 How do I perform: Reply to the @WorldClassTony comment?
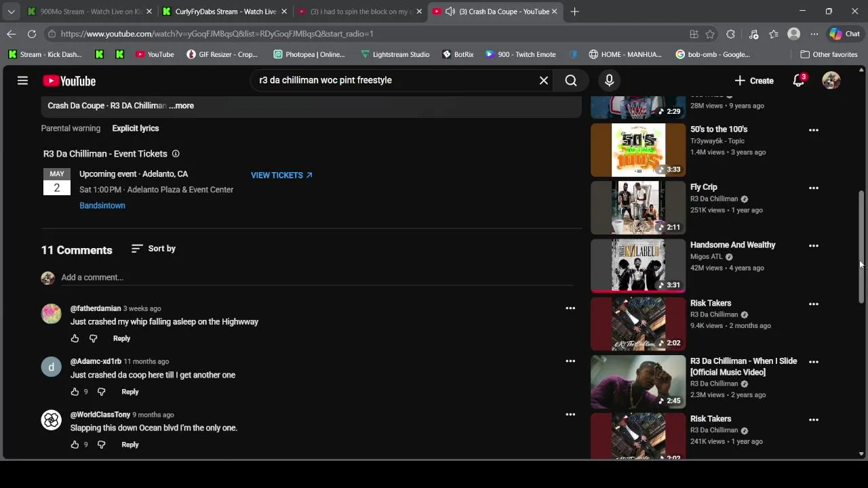[x=130, y=445]
